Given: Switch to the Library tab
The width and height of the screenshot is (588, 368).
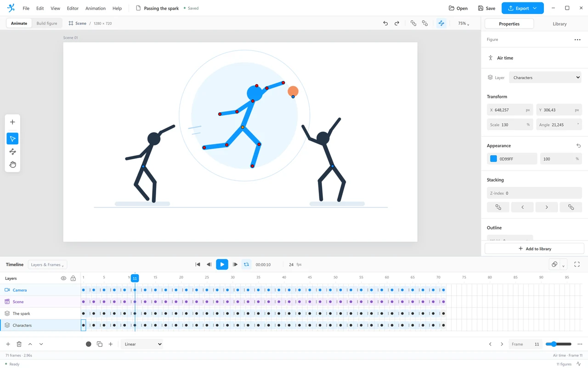Looking at the screenshot, I should pyautogui.click(x=560, y=24).
